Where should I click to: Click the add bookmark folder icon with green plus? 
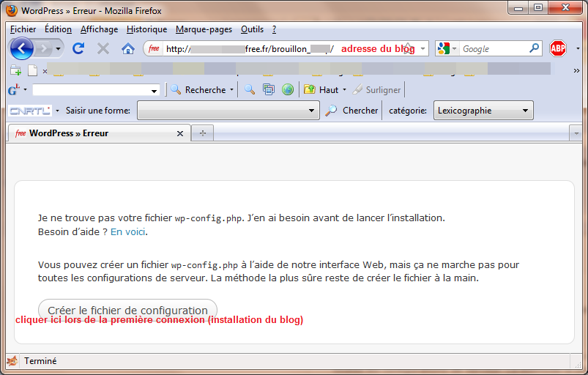(15, 70)
